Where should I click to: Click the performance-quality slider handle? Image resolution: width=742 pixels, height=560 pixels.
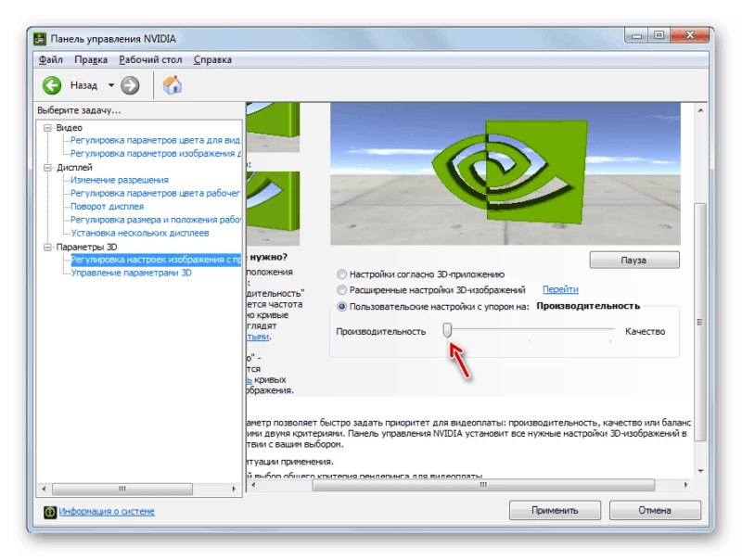(447, 330)
